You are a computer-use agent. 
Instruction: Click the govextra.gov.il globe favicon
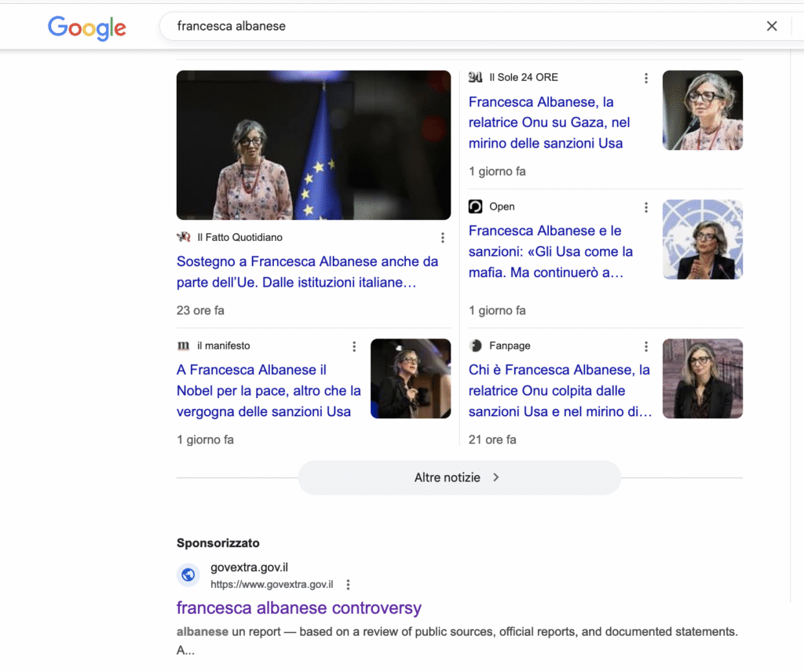coord(188,575)
